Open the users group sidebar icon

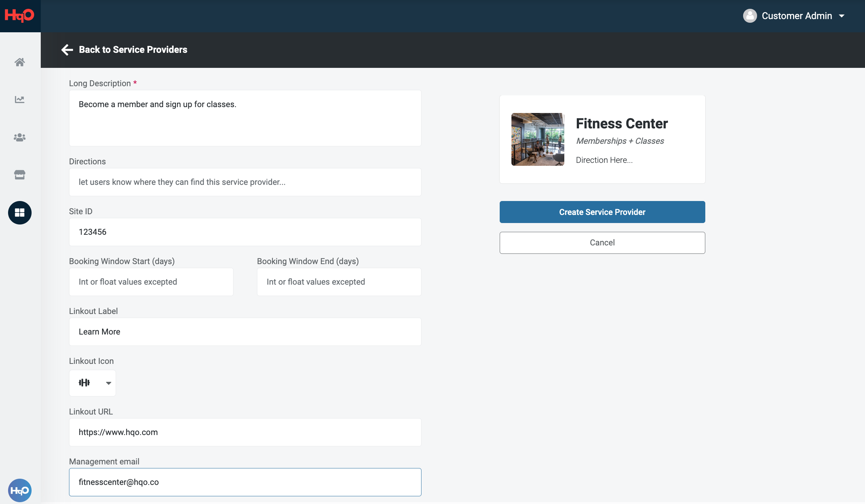point(19,137)
